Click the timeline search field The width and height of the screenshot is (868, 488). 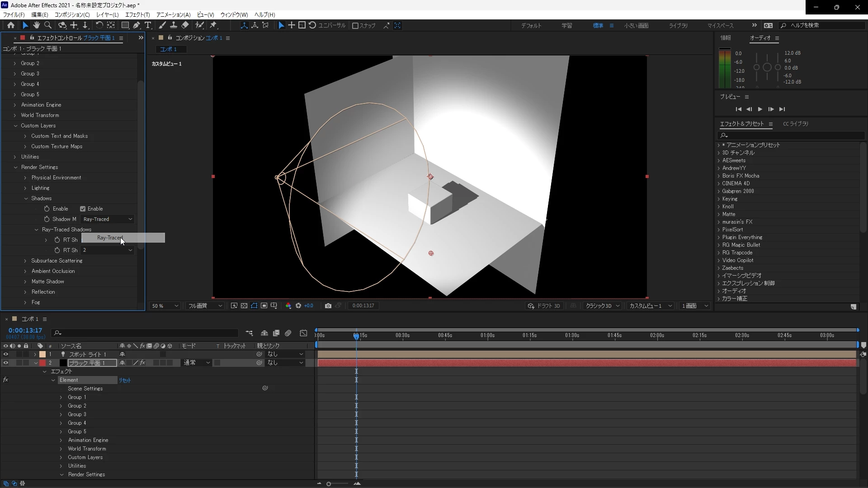pos(145,333)
